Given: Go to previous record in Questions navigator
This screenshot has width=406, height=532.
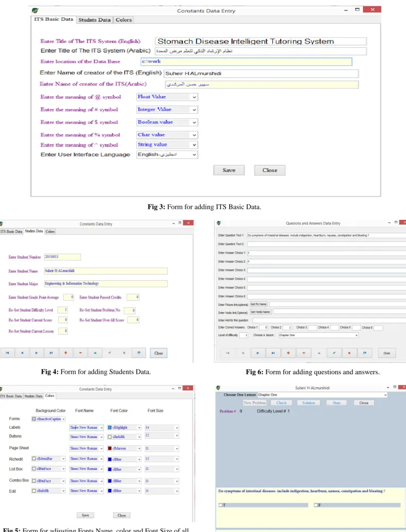Looking at the screenshot, I should click(x=243, y=353).
